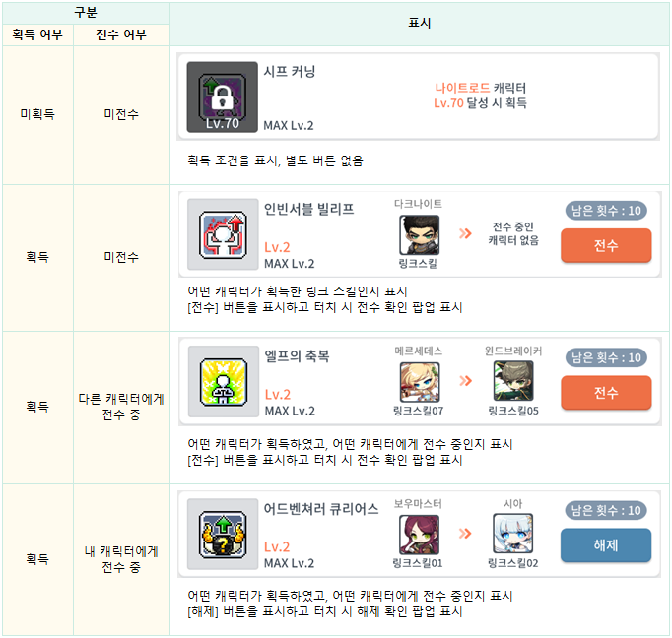This screenshot has width=672, height=638.
Task: Click the 윈드브레이커 character portrait
Action: point(513,381)
